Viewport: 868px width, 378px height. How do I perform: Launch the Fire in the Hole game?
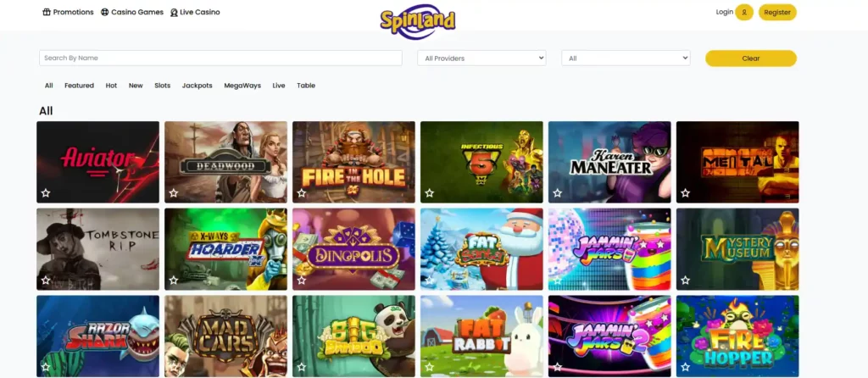click(x=353, y=162)
